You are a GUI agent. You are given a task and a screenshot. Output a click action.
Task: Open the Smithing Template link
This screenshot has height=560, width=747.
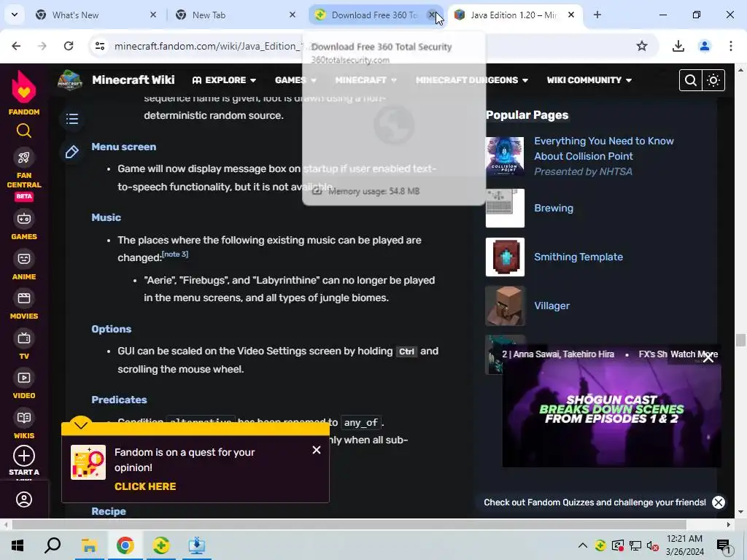[578, 257]
